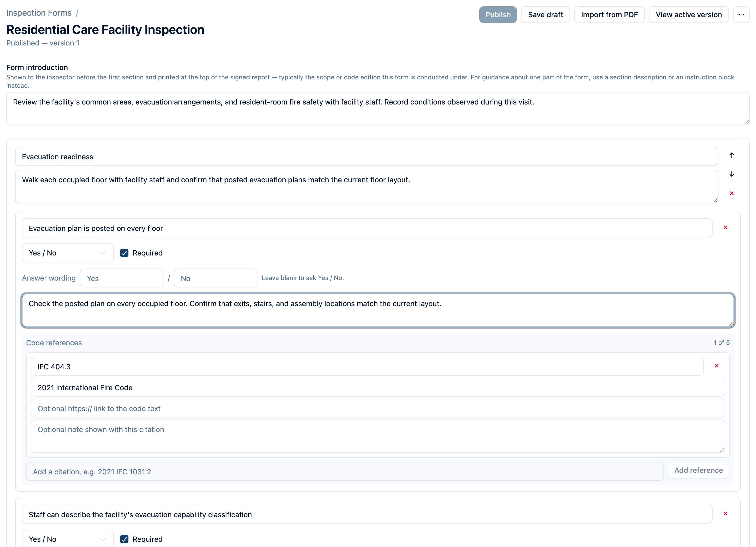The width and height of the screenshot is (756, 547).
Task: Open Import from PDF
Action: (x=609, y=15)
